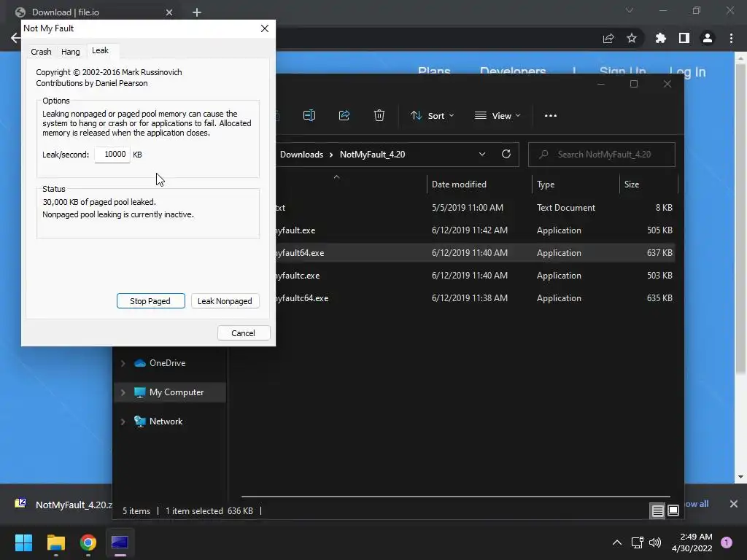Click NotMyFault_4.20 in the breadcrumb path
The height and width of the screenshot is (560, 747).
click(373, 155)
